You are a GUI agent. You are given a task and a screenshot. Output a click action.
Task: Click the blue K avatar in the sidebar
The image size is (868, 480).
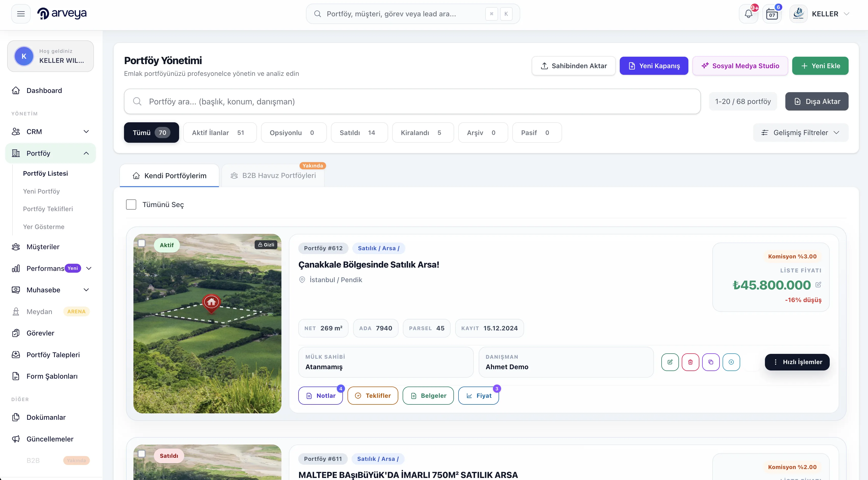click(24, 56)
